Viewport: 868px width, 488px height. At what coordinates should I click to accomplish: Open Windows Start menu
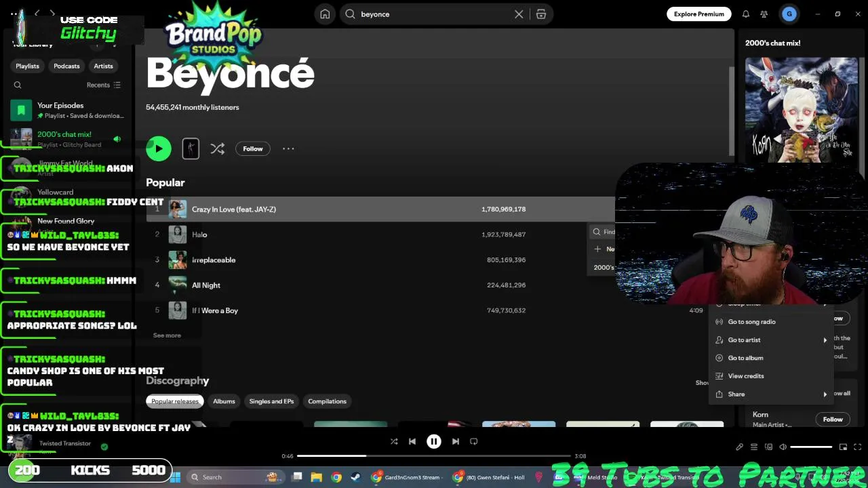(x=175, y=477)
